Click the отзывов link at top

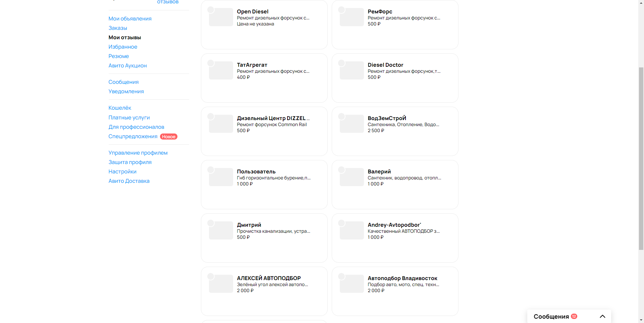click(x=168, y=2)
